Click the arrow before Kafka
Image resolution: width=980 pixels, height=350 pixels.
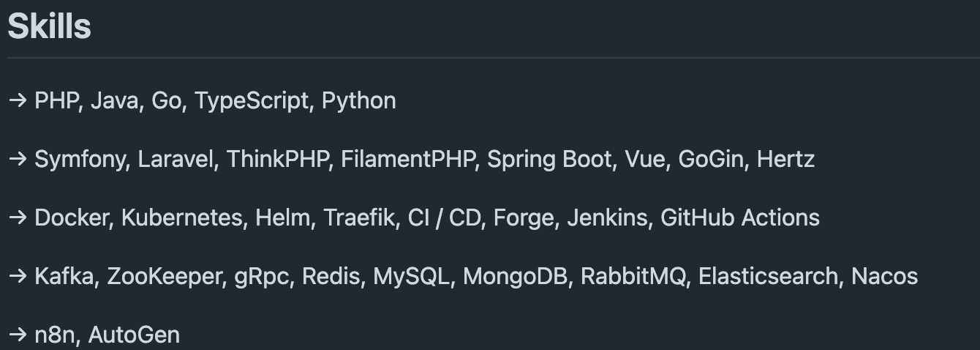[x=18, y=277]
